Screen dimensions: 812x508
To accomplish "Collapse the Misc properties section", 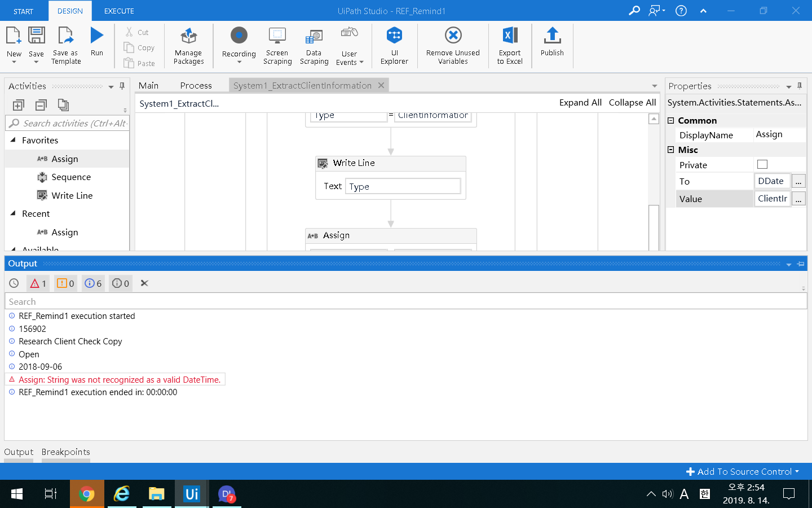I will point(671,150).
